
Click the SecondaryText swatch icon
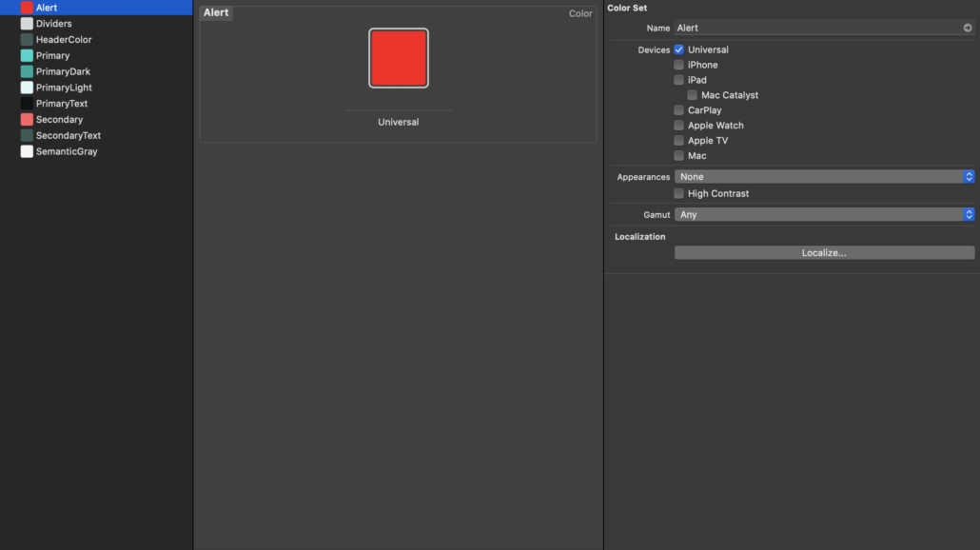[27, 136]
